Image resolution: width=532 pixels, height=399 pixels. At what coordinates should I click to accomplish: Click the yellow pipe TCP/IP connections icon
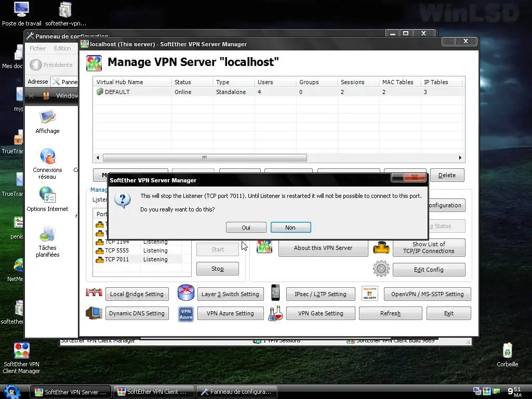point(381,248)
